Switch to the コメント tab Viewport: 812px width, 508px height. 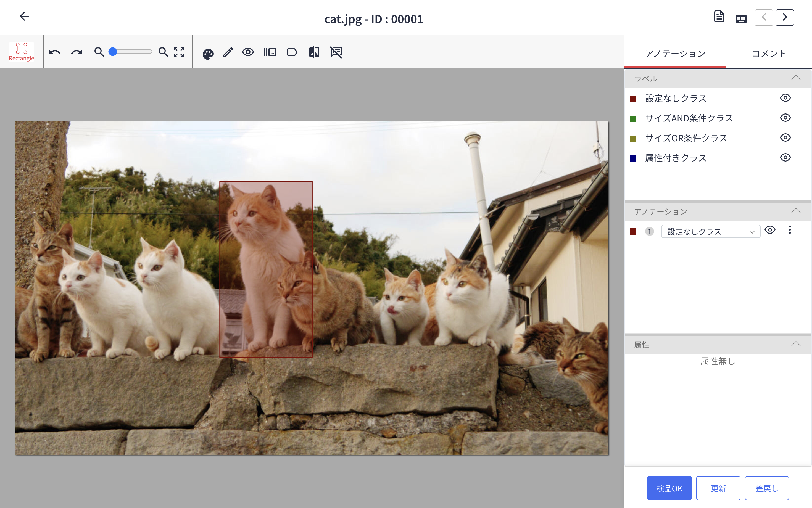tap(769, 54)
